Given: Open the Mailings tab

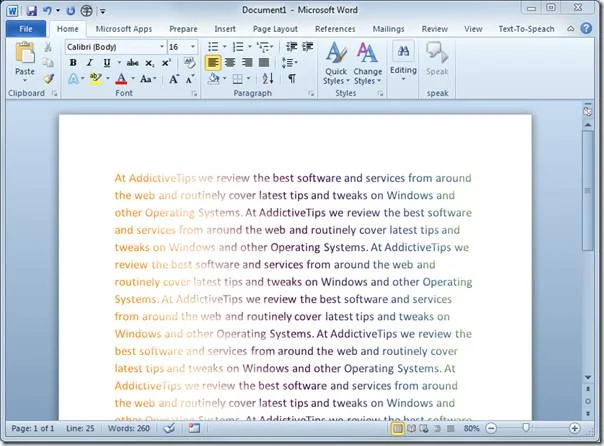Looking at the screenshot, I should click(388, 29).
